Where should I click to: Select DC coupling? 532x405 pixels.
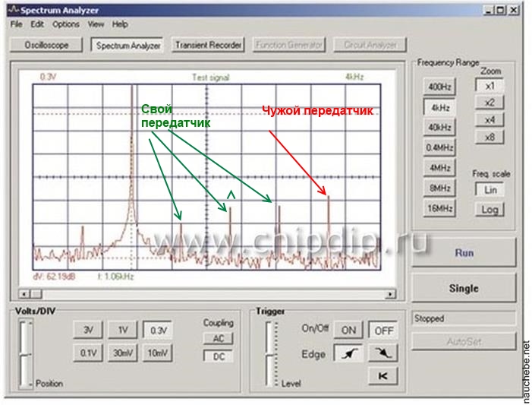219,356
